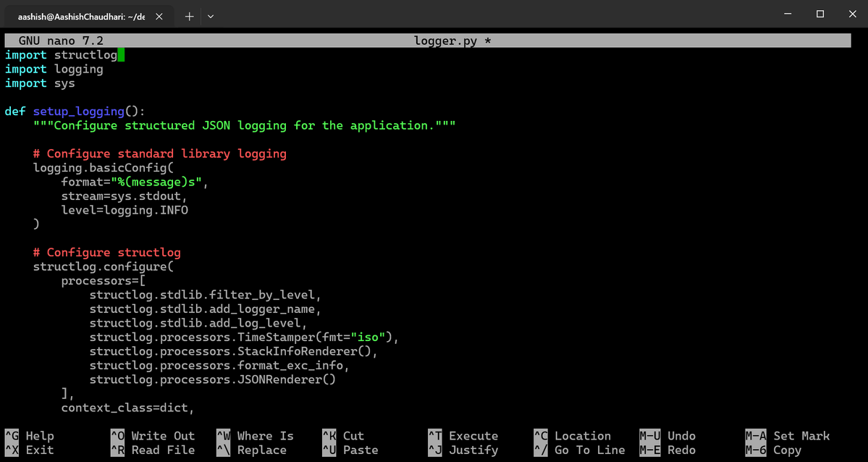This screenshot has height=462, width=868.
Task: Click the ^T Execute shortcut
Action: [463, 436]
